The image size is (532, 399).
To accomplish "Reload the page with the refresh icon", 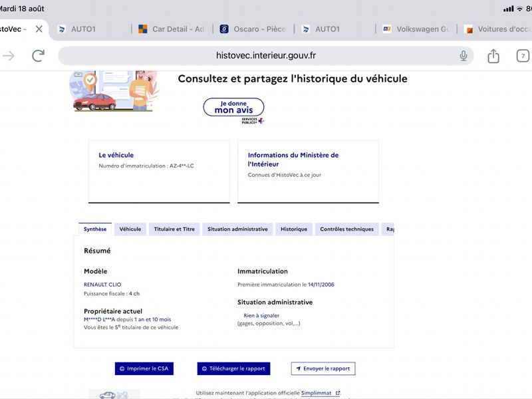I will (x=38, y=56).
